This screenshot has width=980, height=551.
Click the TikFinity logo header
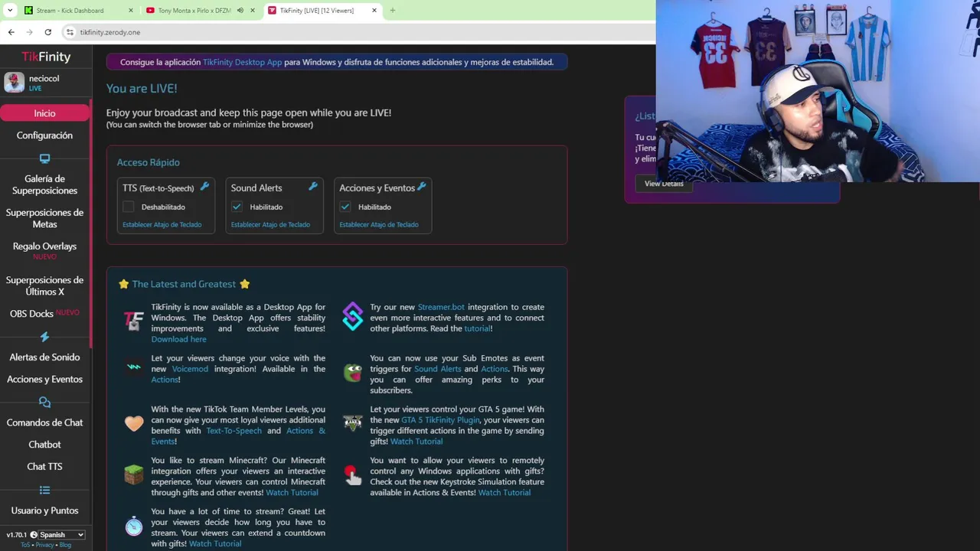[46, 57]
